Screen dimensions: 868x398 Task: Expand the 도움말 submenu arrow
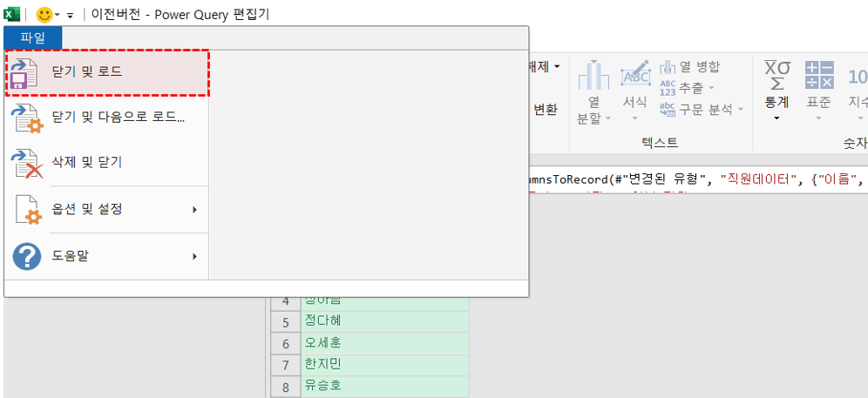click(x=194, y=256)
